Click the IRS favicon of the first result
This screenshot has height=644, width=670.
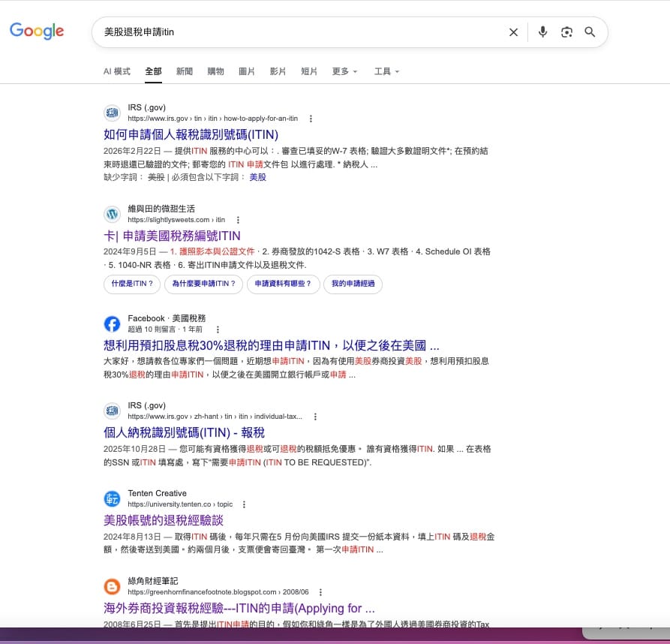point(112,113)
